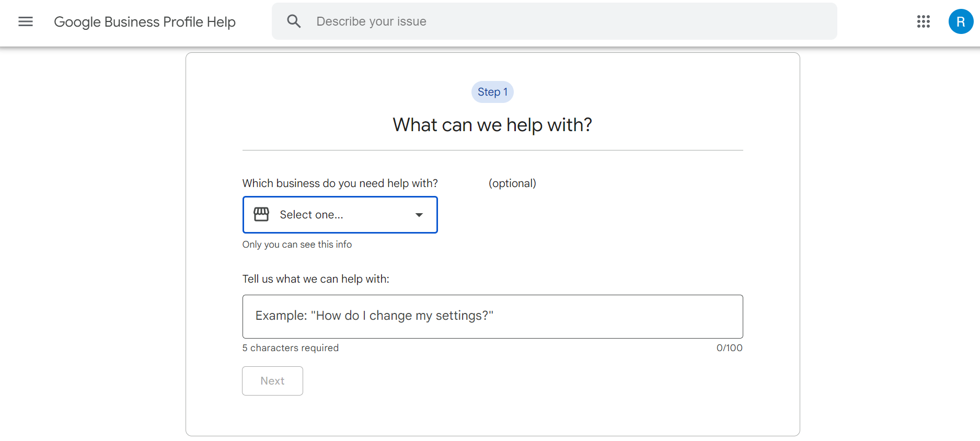Click the '(optional)' text
The height and width of the screenshot is (441, 980).
coord(512,183)
